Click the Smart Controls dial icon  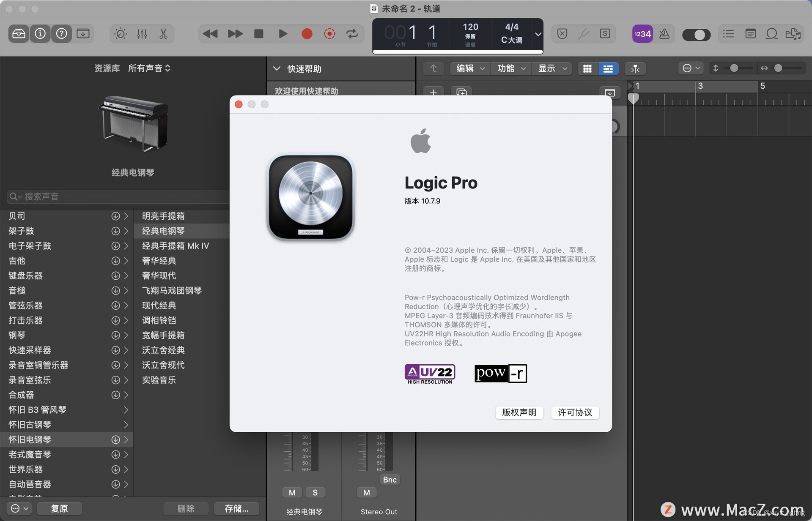pyautogui.click(x=121, y=34)
